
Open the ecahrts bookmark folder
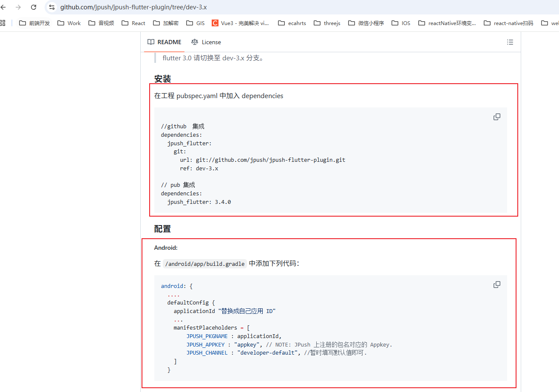coord(292,23)
